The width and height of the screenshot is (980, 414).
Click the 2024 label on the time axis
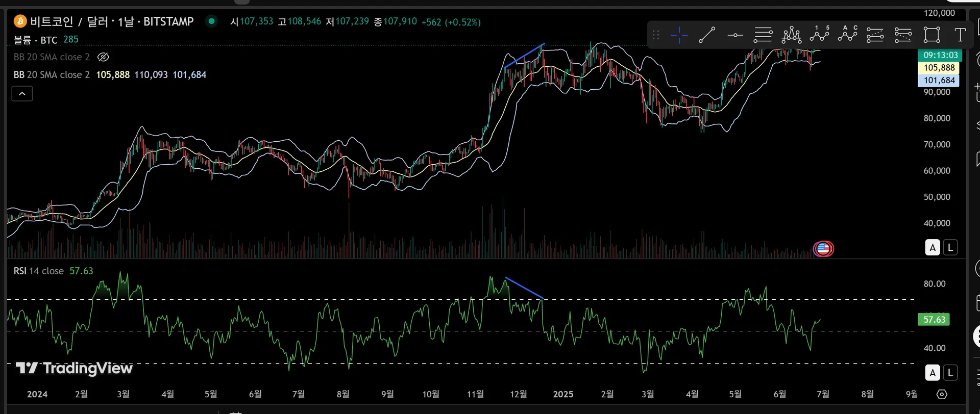[37, 394]
